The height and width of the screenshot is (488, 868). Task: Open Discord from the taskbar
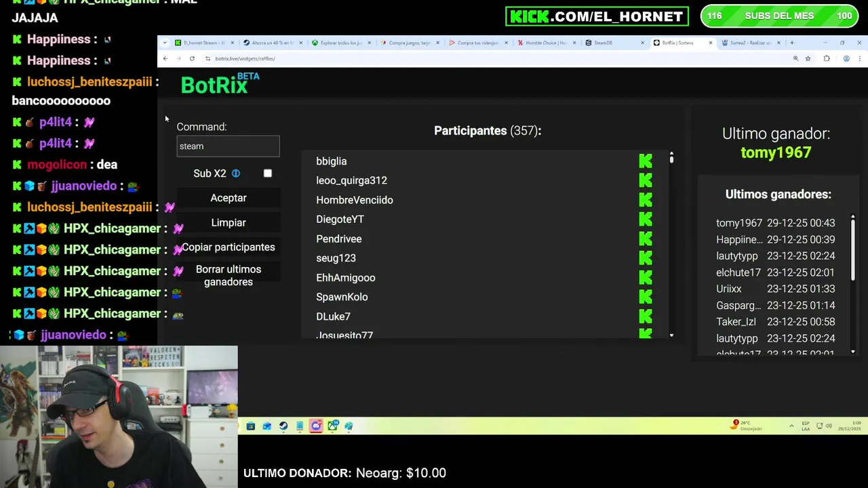(316, 426)
